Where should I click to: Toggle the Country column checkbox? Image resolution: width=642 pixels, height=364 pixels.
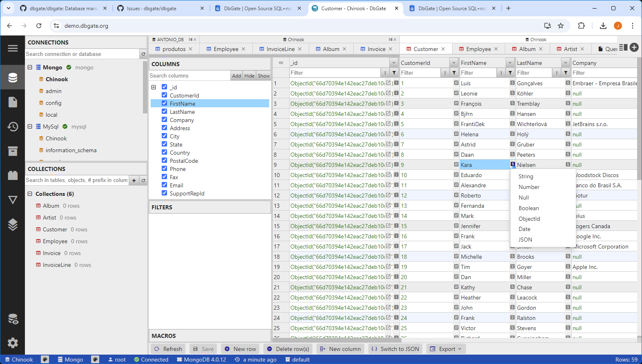(164, 152)
